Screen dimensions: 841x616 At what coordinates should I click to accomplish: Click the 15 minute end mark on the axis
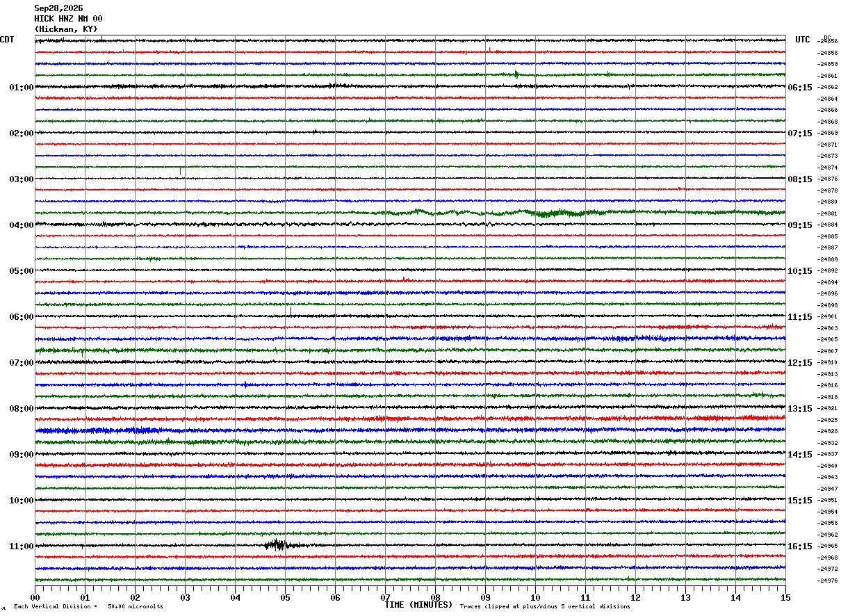tap(785, 597)
